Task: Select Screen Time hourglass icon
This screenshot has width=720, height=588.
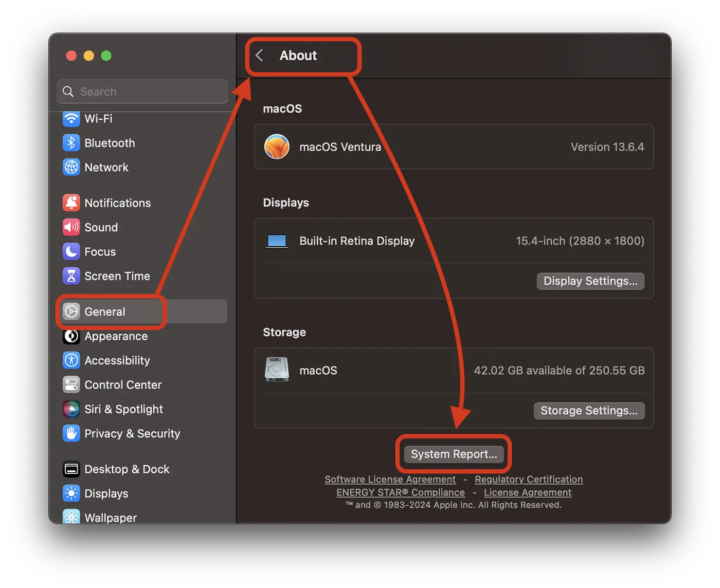Action: [x=71, y=276]
